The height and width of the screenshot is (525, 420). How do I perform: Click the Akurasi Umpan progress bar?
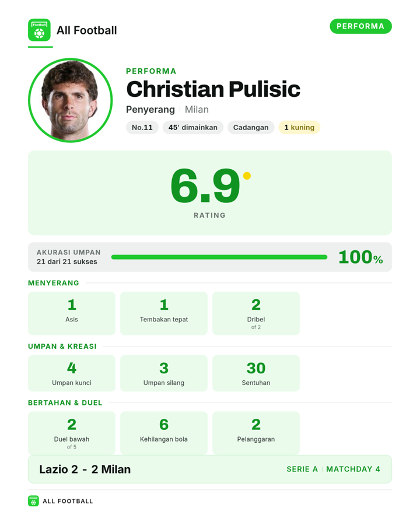coord(219,257)
